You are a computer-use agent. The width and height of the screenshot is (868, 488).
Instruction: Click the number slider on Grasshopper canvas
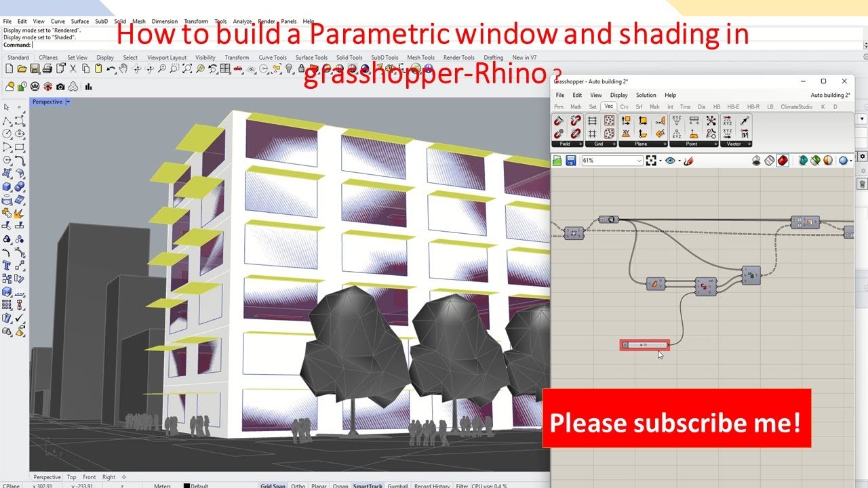click(645, 345)
